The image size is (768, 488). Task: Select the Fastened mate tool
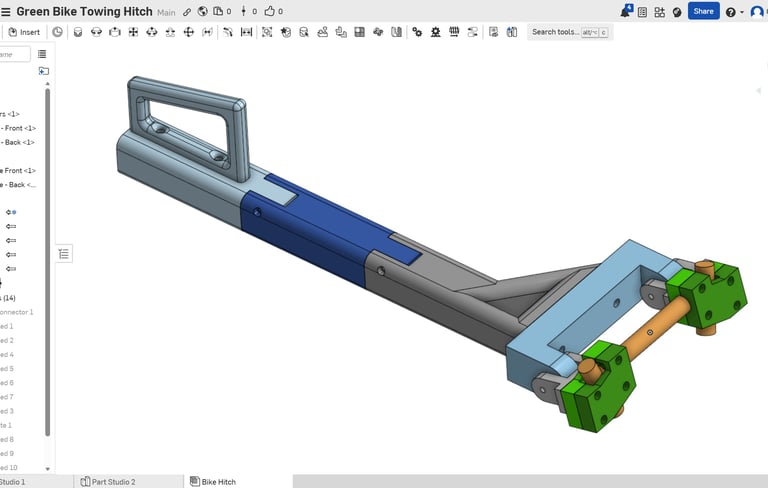(78, 32)
